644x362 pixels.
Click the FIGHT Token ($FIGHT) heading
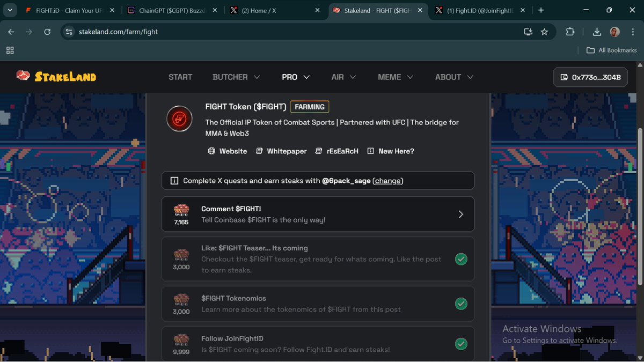click(246, 107)
